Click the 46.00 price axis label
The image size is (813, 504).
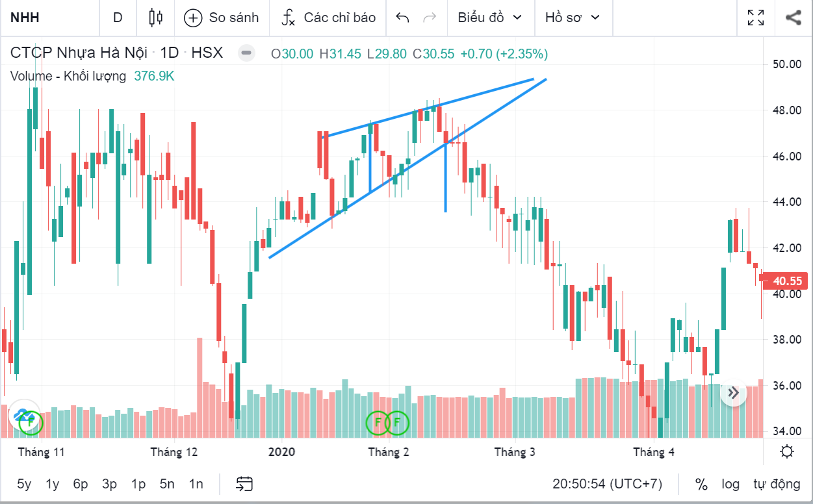click(786, 157)
